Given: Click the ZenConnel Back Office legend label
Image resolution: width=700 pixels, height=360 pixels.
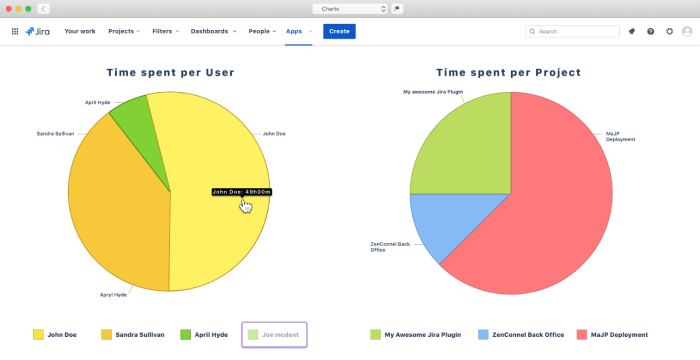Looking at the screenshot, I should click(528, 335).
